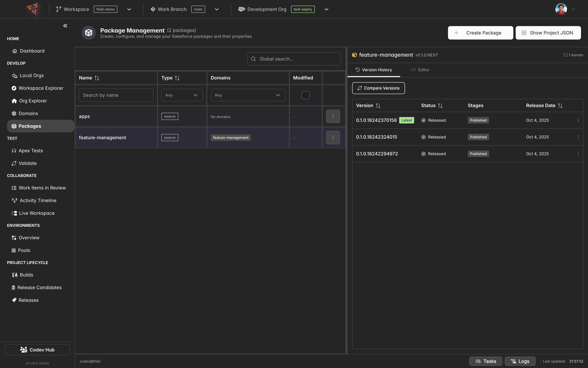This screenshot has height=368, width=588.
Task: Click the user profile avatar
Action: pyautogui.click(x=561, y=9)
